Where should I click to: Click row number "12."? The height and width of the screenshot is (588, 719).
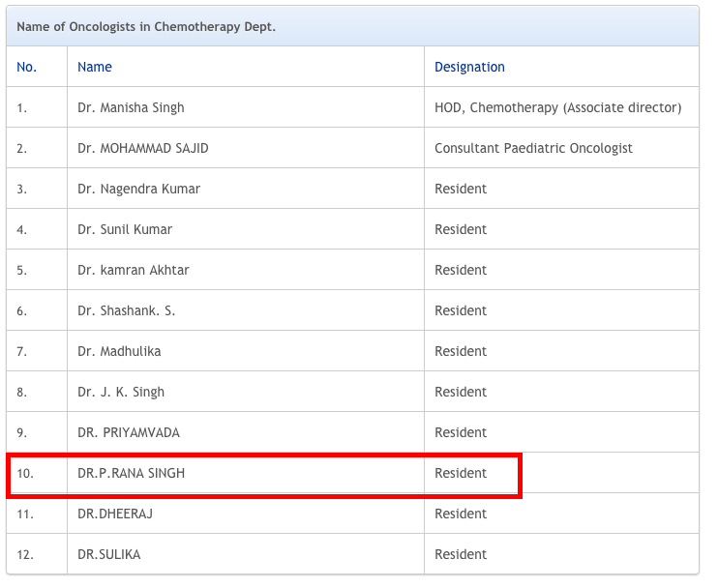tap(25, 555)
